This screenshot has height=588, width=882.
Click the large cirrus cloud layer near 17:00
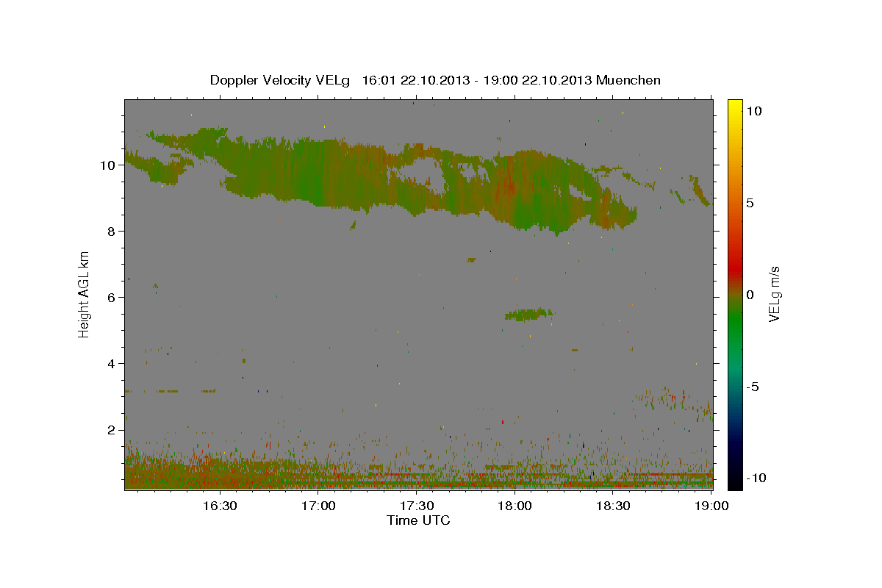(x=316, y=173)
